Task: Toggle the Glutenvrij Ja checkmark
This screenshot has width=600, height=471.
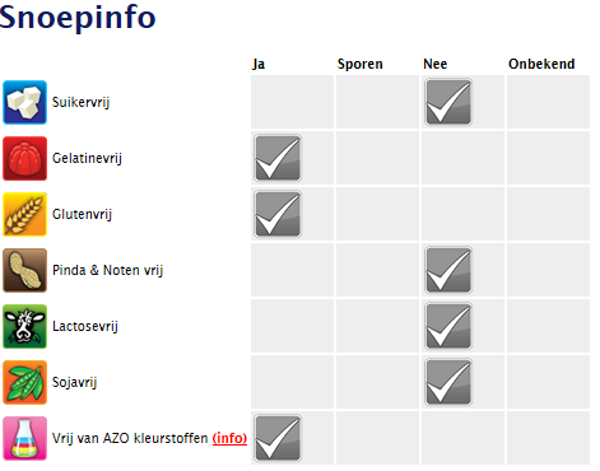Action: pyautogui.click(x=277, y=214)
